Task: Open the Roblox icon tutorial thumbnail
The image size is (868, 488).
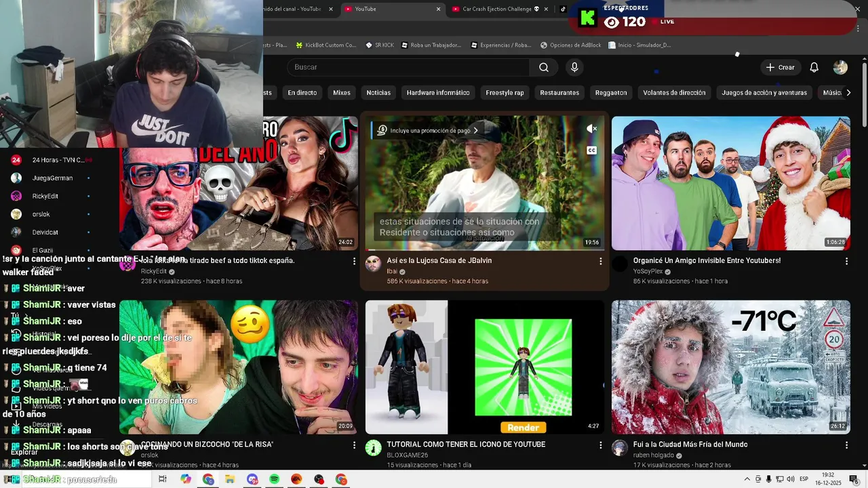Action: [x=485, y=367]
